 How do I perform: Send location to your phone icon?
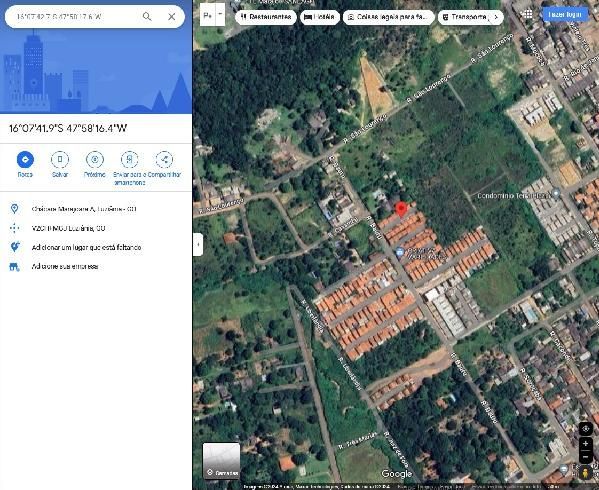coord(130,159)
